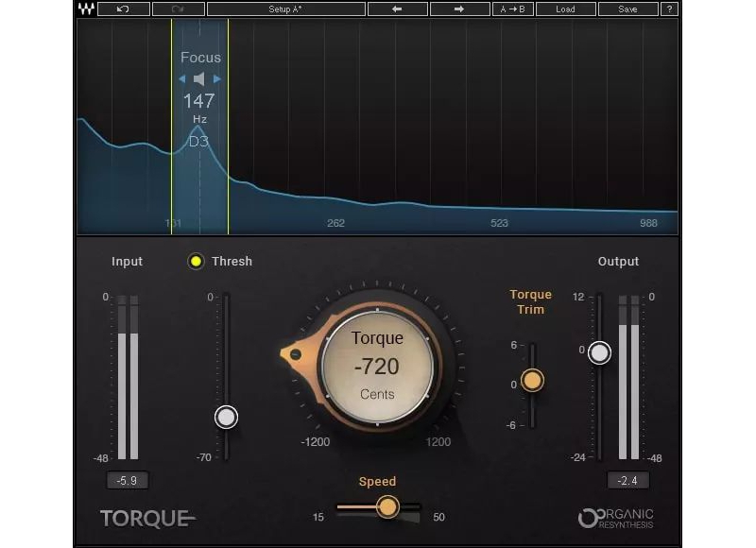756x548 pixels.
Task: Click the Input peak value -5.9
Action: [x=128, y=481]
